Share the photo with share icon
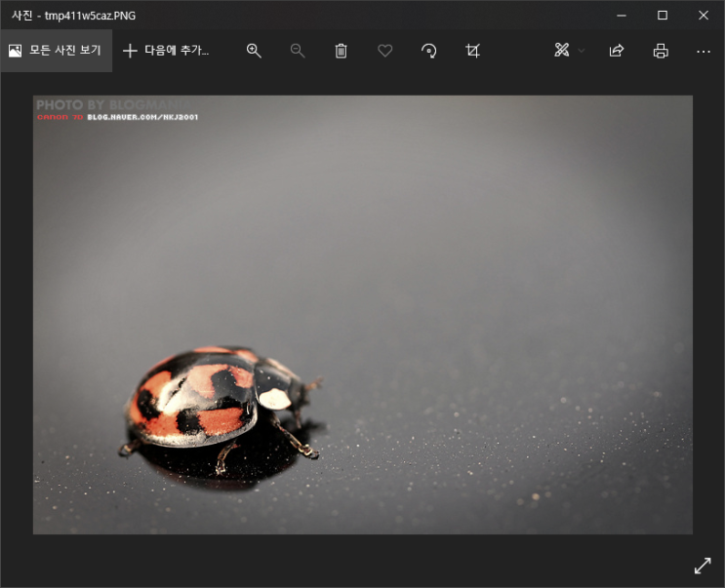The image size is (725, 588). tap(617, 51)
